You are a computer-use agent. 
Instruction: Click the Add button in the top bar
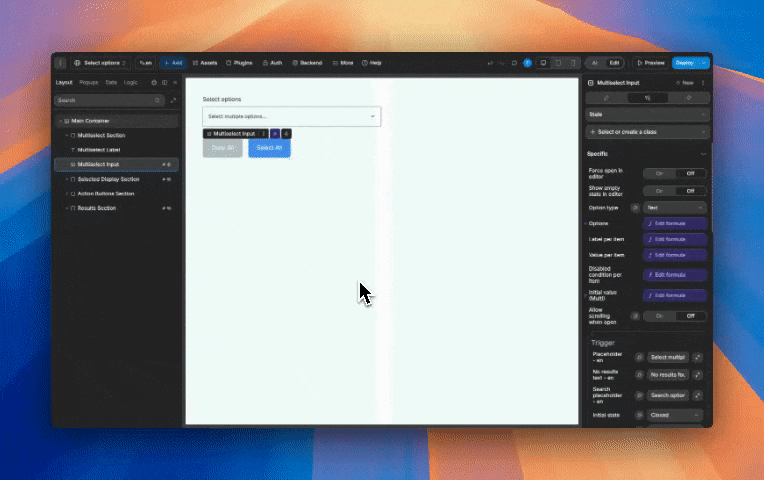coord(173,63)
